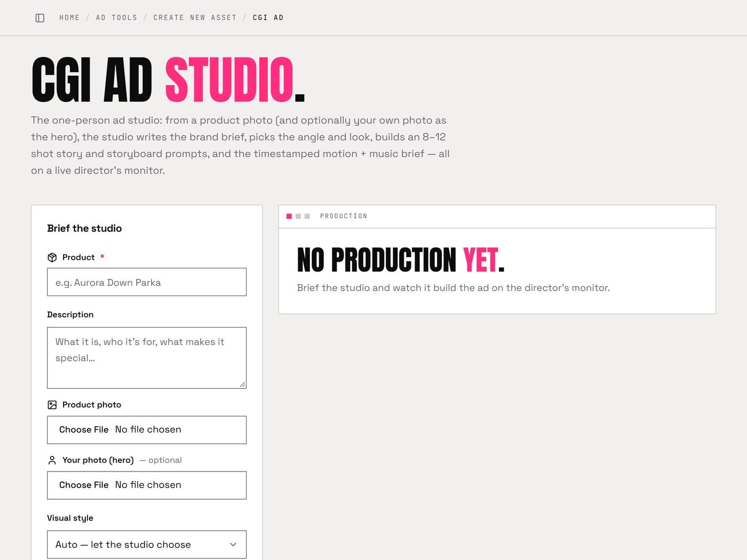Image resolution: width=747 pixels, height=560 pixels.
Task: Click the pink square production indicator
Action: click(289, 216)
